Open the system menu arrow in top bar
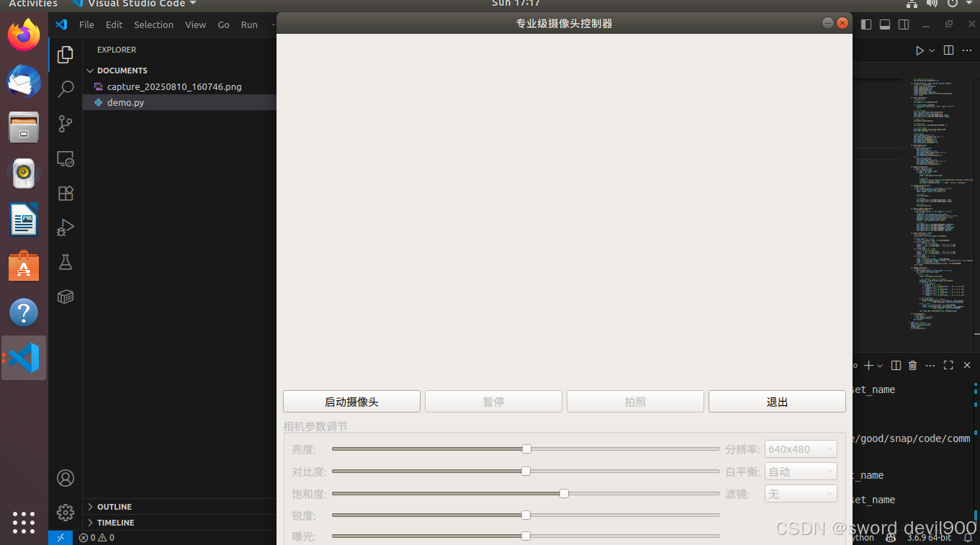This screenshot has height=545, width=980. click(968, 4)
